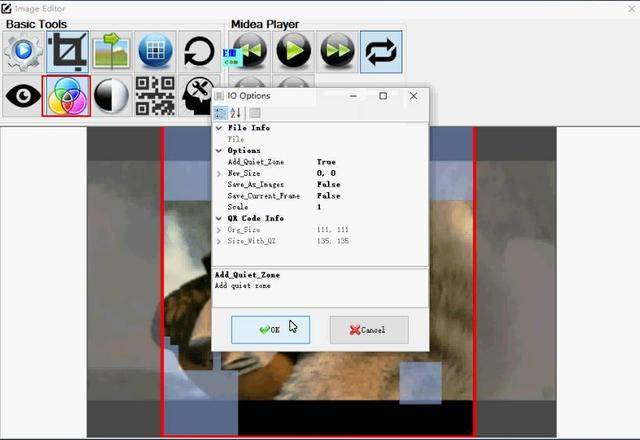Click the Scale value 1
Viewport: 640px width, 440px height.
coord(319,207)
